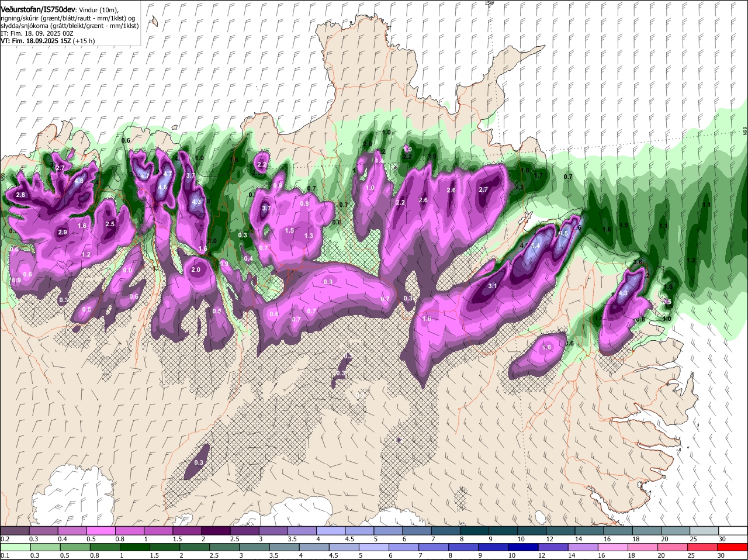
Task: Click the 2.9 value in the western purple area
Action: pyautogui.click(x=63, y=233)
